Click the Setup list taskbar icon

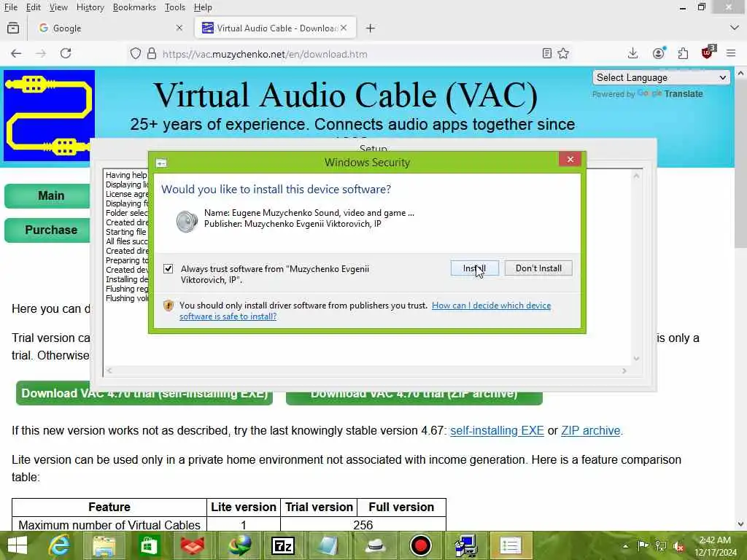(510, 545)
